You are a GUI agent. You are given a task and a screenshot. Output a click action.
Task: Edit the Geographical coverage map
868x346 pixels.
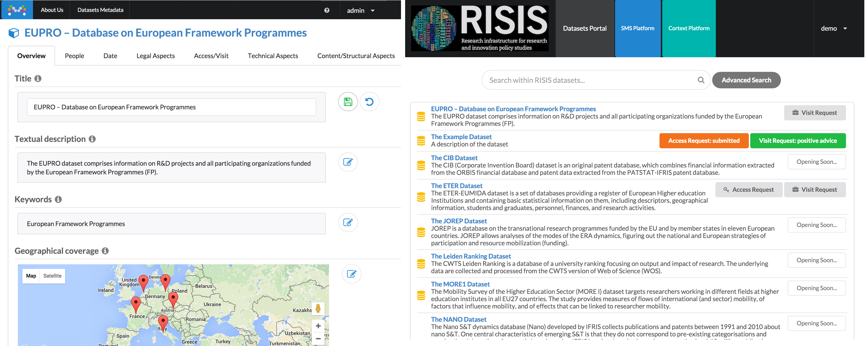pyautogui.click(x=352, y=274)
